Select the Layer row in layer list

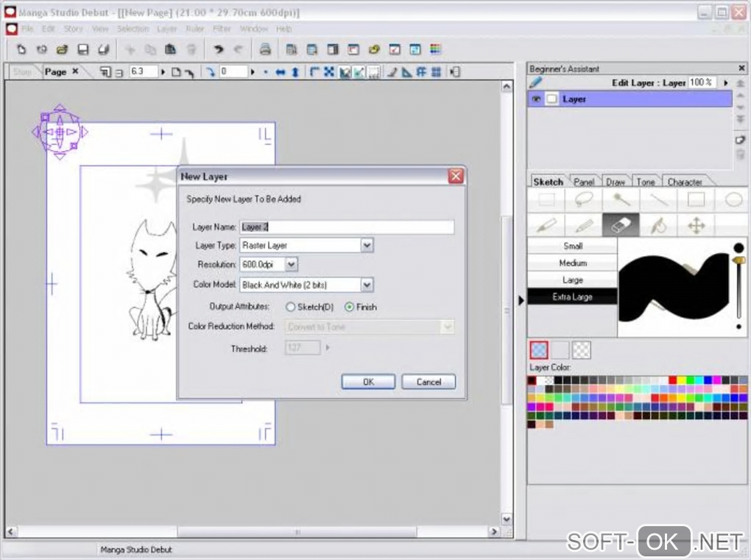coord(630,99)
